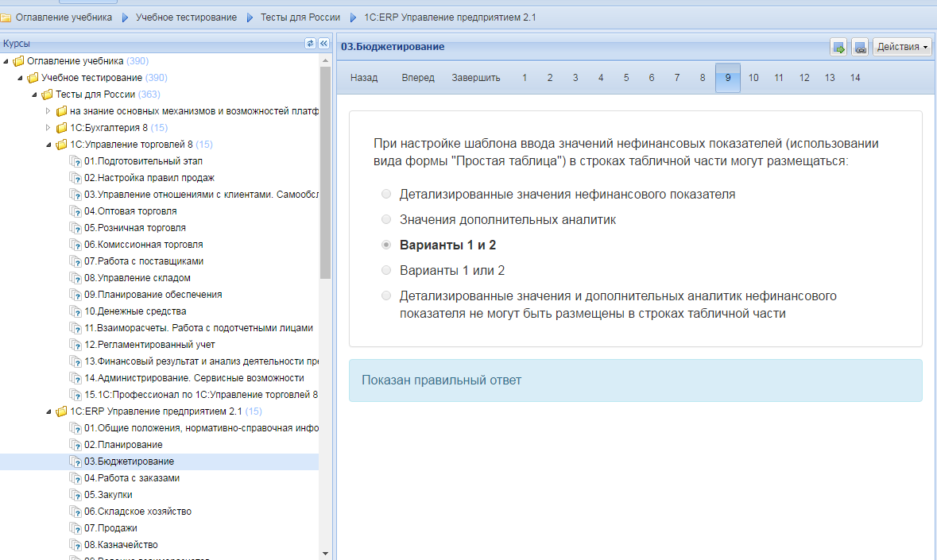Open the 11.Взаиморасчеты. Работа с подотчетными лицами test
The image size is (937, 560).
click(199, 328)
